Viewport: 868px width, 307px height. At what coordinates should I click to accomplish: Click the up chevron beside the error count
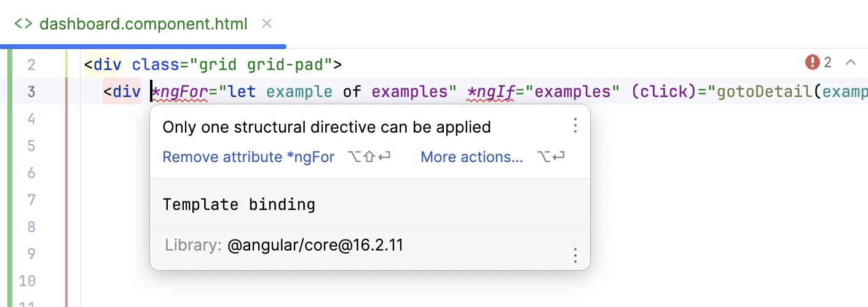pos(851,62)
